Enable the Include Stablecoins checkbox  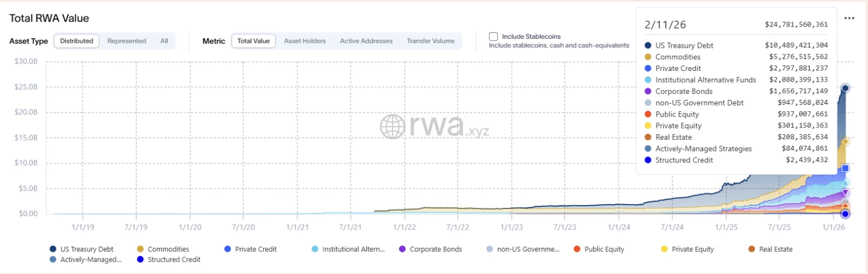coord(493,37)
